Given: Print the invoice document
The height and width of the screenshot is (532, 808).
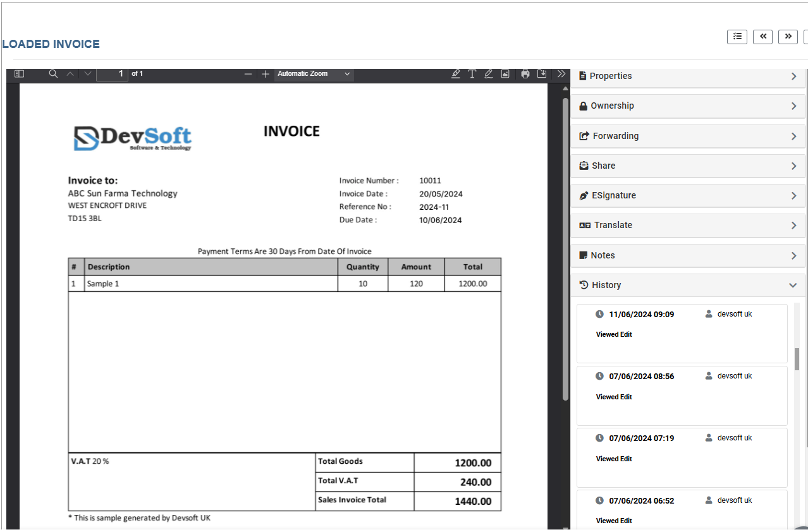Looking at the screenshot, I should tap(525, 74).
